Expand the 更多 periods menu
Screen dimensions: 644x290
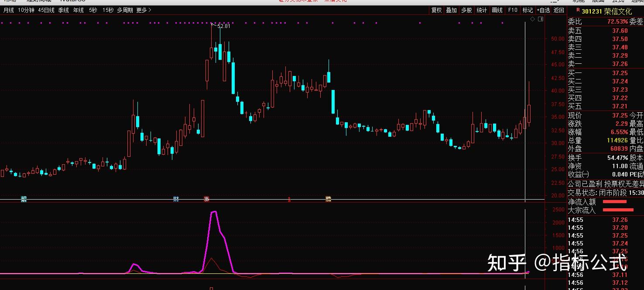point(144,10)
